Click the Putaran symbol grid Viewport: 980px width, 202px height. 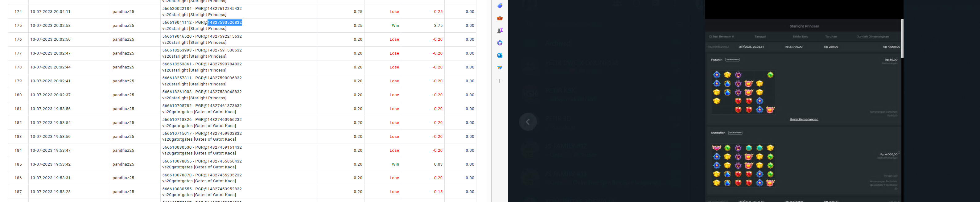click(x=743, y=92)
